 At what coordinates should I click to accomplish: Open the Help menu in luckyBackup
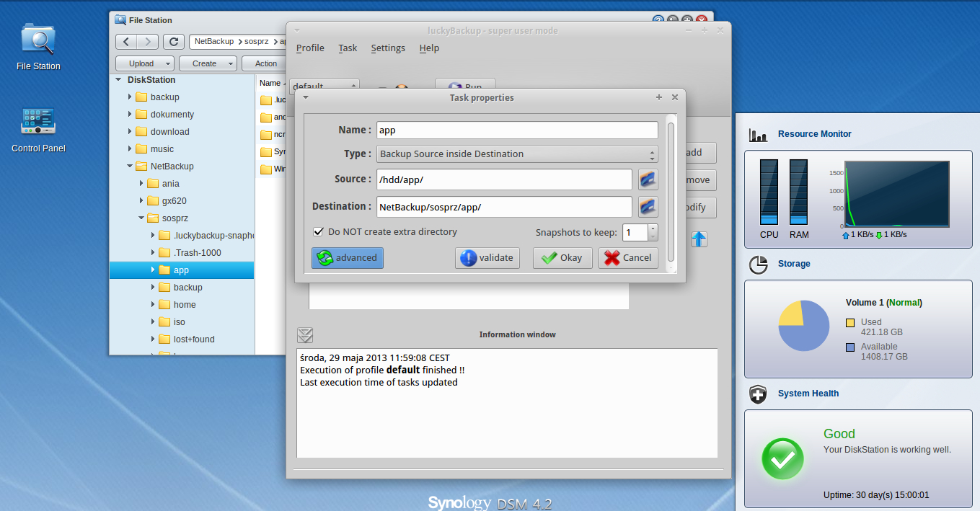[x=429, y=48]
